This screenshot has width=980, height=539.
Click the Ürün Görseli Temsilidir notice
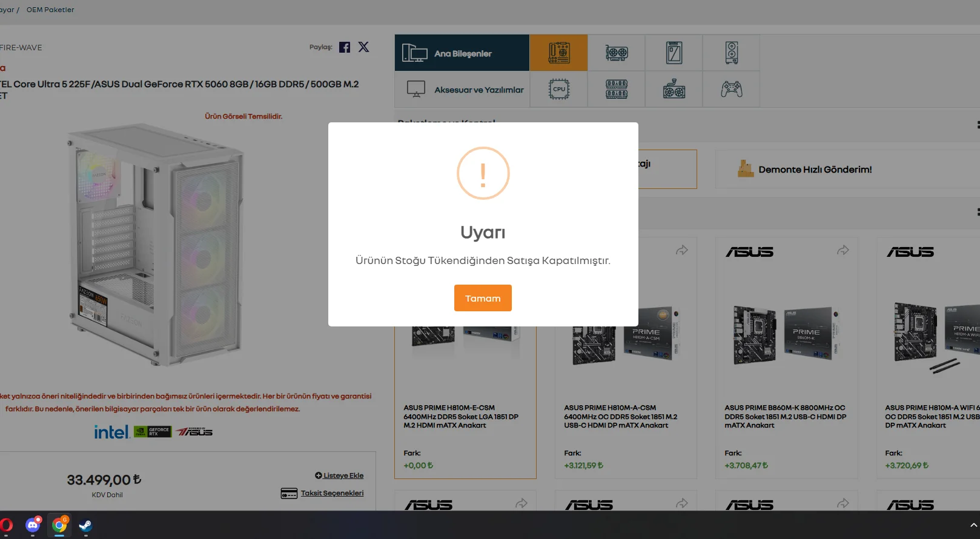(243, 116)
